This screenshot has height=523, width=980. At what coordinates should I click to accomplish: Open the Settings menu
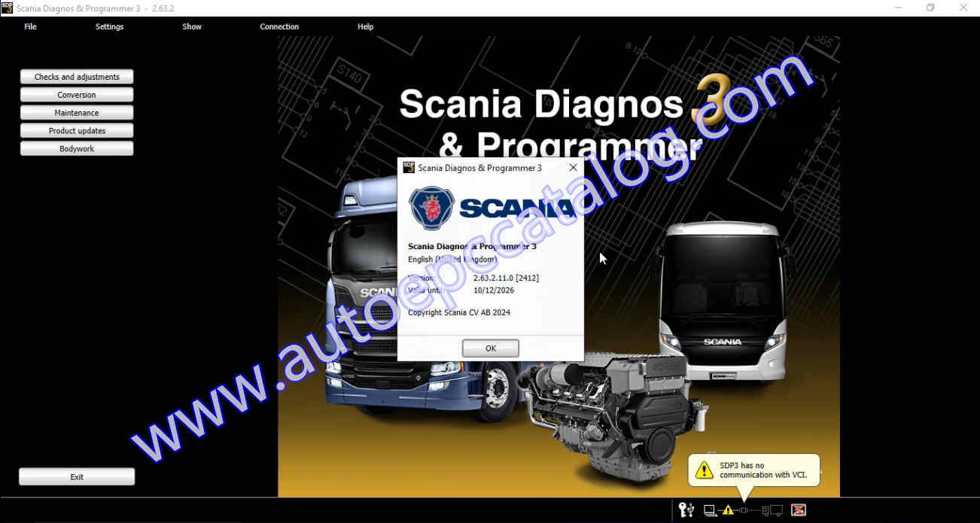point(109,26)
